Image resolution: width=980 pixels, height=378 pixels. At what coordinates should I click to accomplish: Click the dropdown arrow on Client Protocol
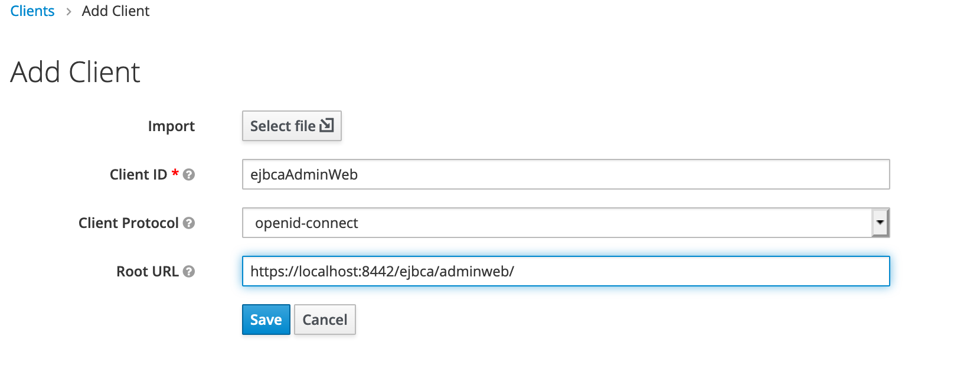(x=880, y=223)
